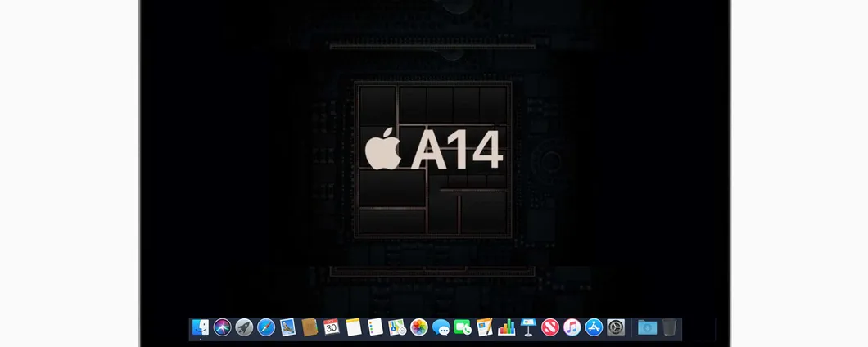868x347 pixels.
Task: Open News red icon in dock
Action: (550, 327)
